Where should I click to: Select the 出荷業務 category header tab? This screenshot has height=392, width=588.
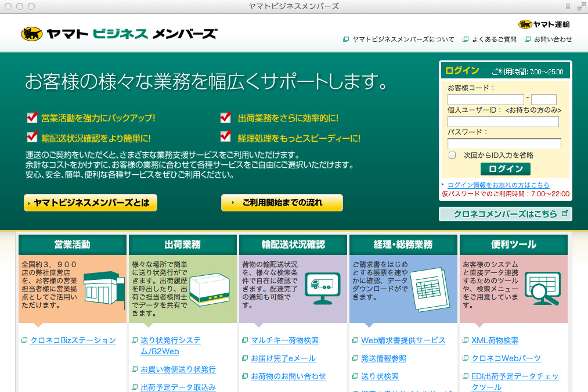tap(182, 244)
